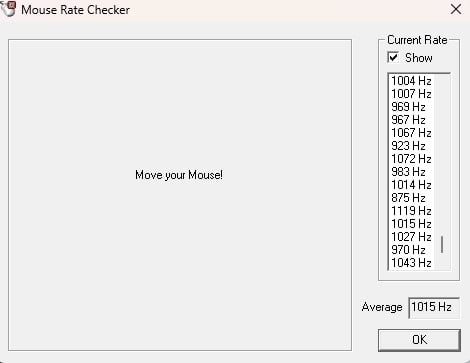Select the 1007 Hz list entry

tap(411, 94)
